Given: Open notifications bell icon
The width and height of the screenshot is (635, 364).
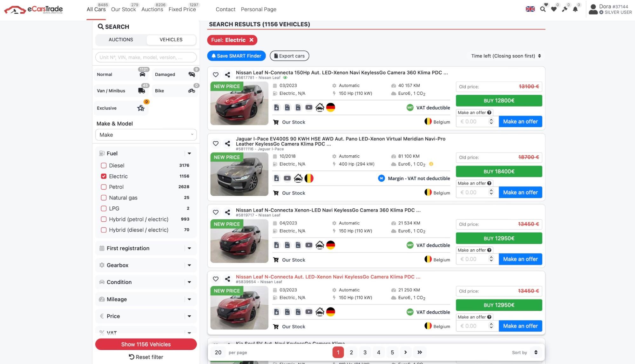Looking at the screenshot, I should point(575,9).
